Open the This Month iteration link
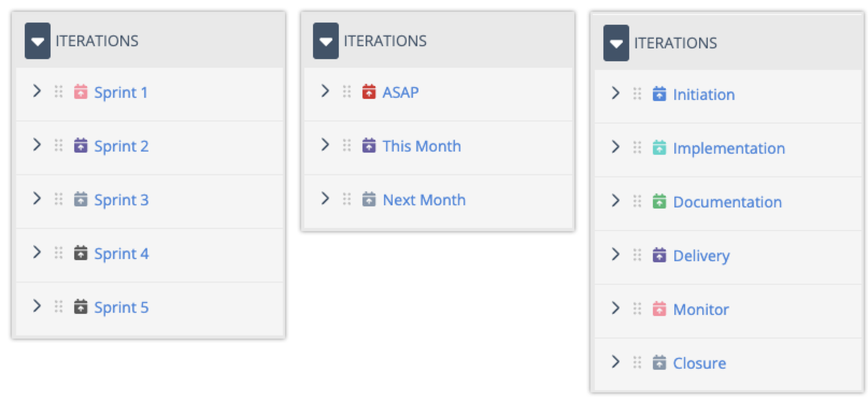The width and height of the screenshot is (868, 402). [422, 146]
